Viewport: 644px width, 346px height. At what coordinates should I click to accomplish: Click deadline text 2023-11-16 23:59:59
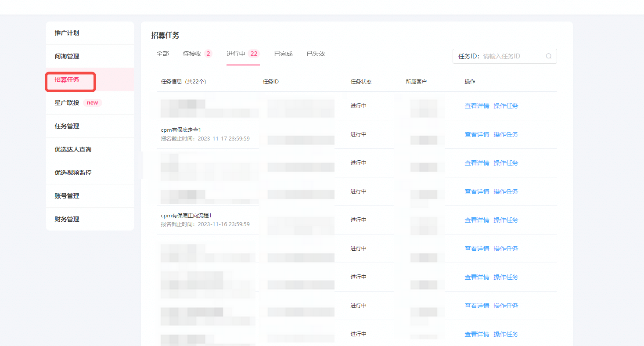(x=223, y=224)
